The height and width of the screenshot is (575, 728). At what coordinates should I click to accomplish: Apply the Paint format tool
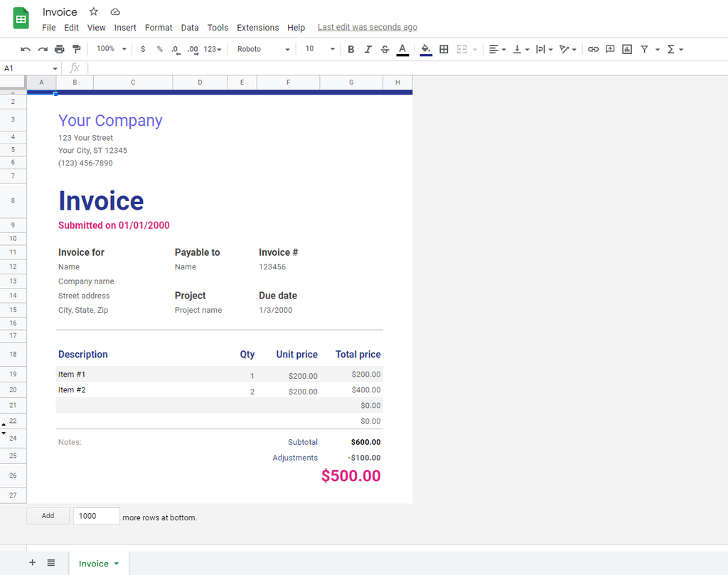point(77,49)
